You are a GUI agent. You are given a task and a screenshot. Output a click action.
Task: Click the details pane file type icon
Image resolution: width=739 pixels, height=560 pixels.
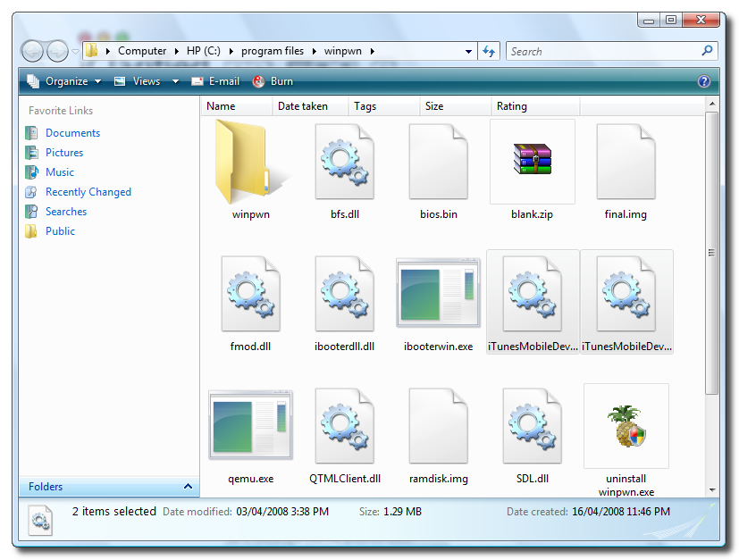tap(40, 520)
